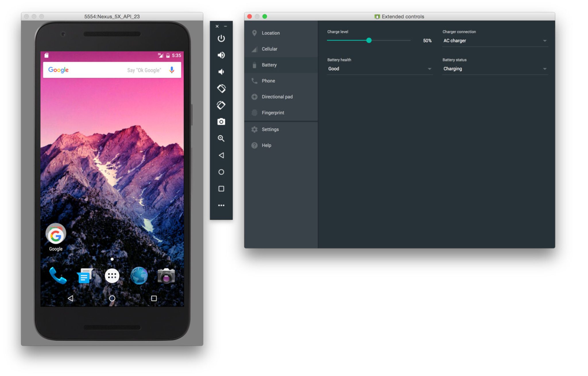This screenshot has width=588, height=376.
Task: Open the Phone app on the home screen
Action: (57, 275)
